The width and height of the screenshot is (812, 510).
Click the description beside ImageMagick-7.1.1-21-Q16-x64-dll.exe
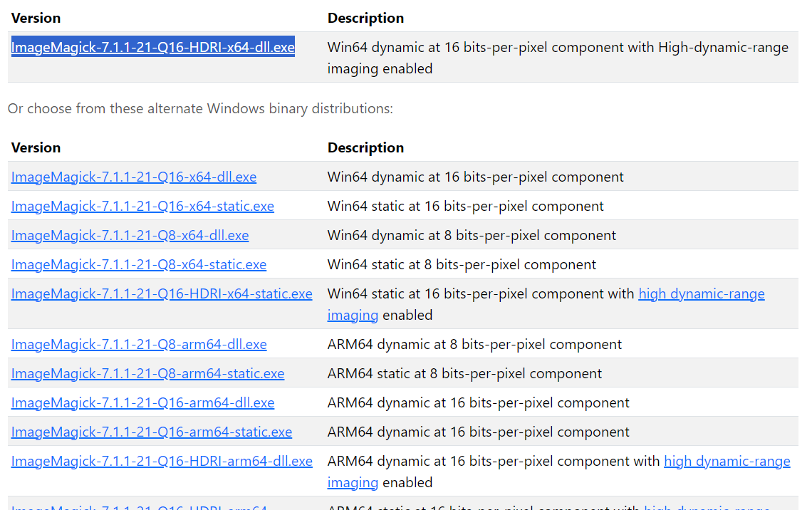coord(475,177)
